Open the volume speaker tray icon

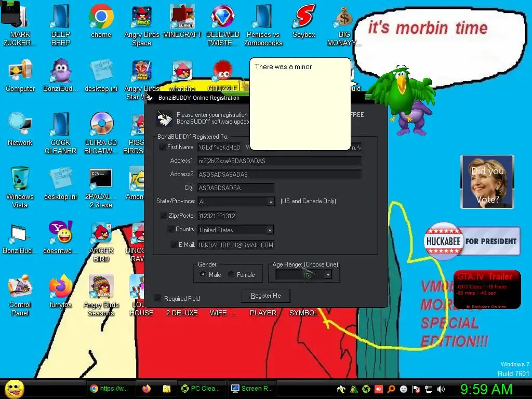pos(441,389)
